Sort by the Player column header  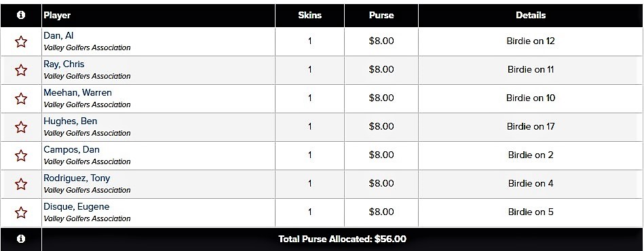pos(57,15)
